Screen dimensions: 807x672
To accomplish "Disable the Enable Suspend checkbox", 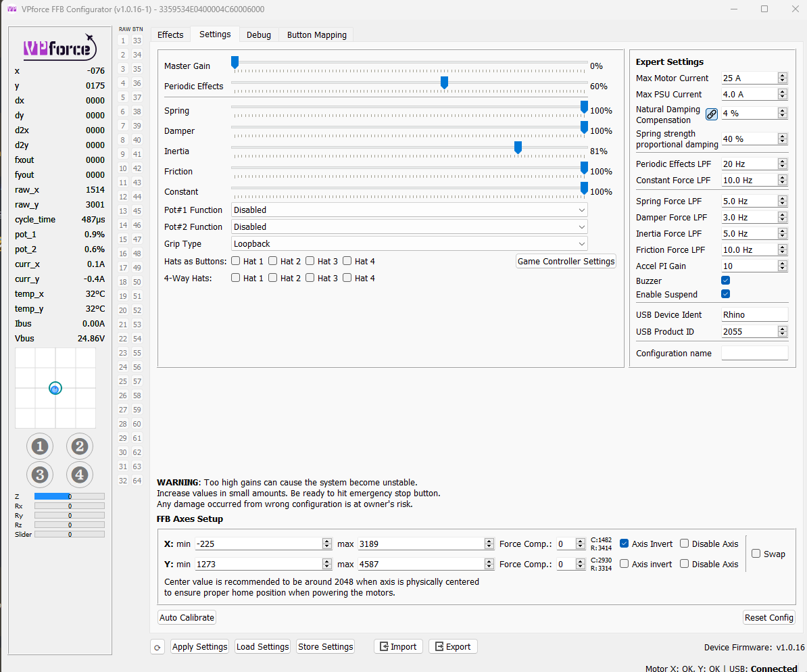I will [x=726, y=294].
